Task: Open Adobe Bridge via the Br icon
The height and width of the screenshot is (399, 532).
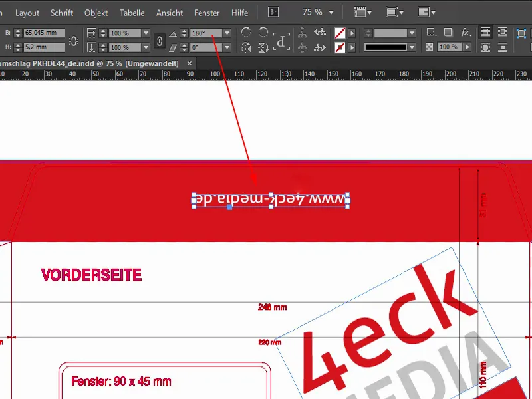Action: (x=273, y=12)
